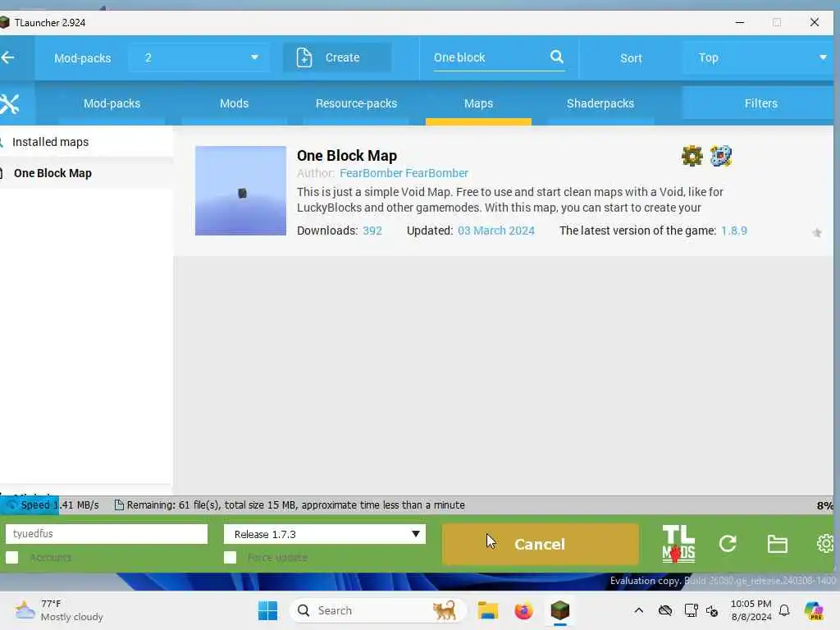Open the One Block Map title
Image resolution: width=840 pixels, height=630 pixels.
[x=347, y=155]
